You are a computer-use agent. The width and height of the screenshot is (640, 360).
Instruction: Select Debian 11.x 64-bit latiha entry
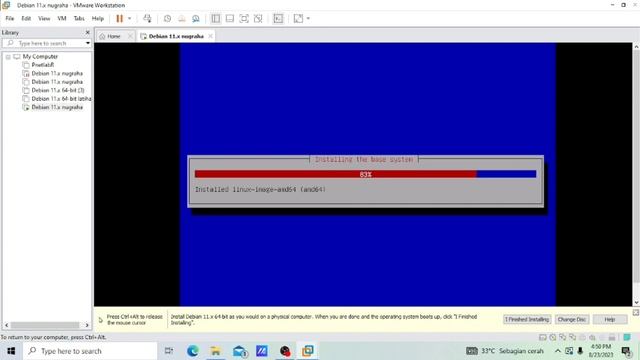[x=57, y=99]
